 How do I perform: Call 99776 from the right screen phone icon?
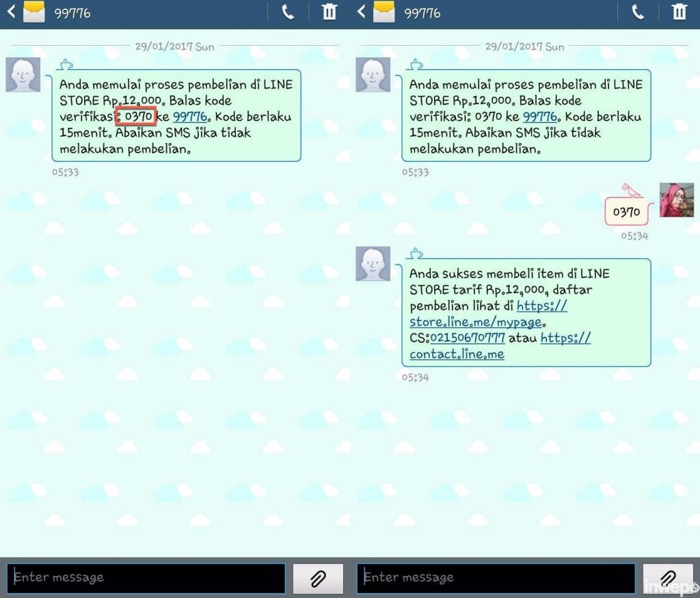pyautogui.click(x=638, y=12)
